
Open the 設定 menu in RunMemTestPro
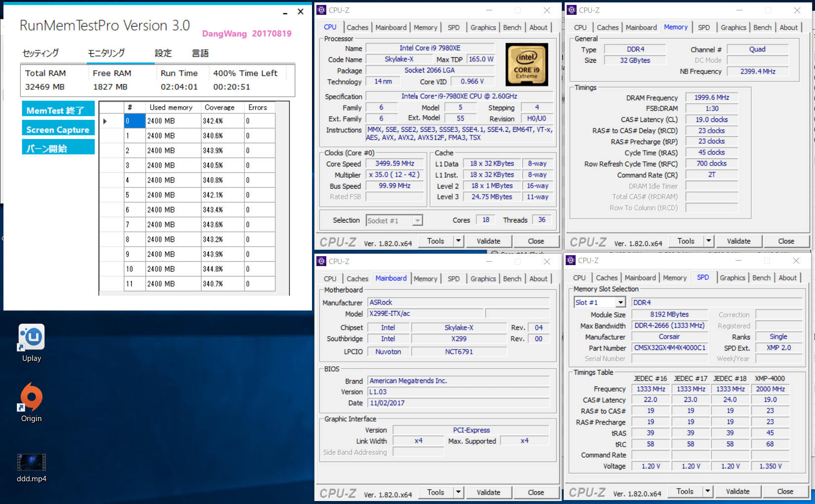click(163, 53)
